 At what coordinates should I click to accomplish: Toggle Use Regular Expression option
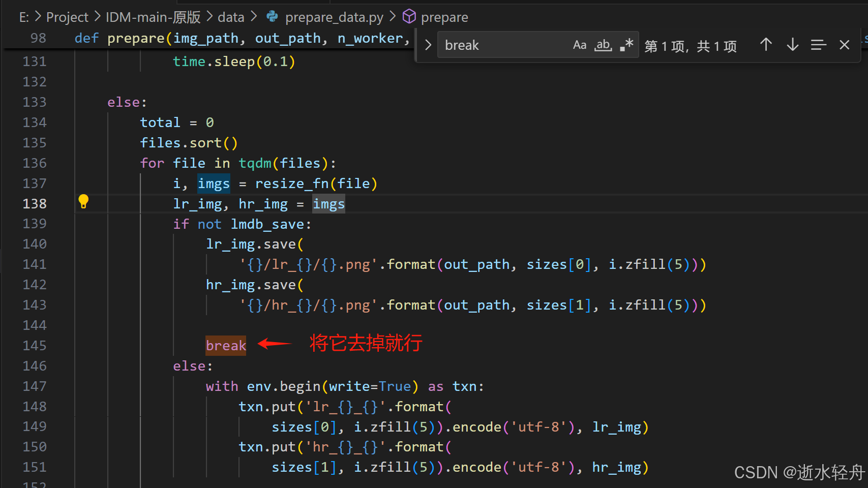pyautogui.click(x=626, y=45)
